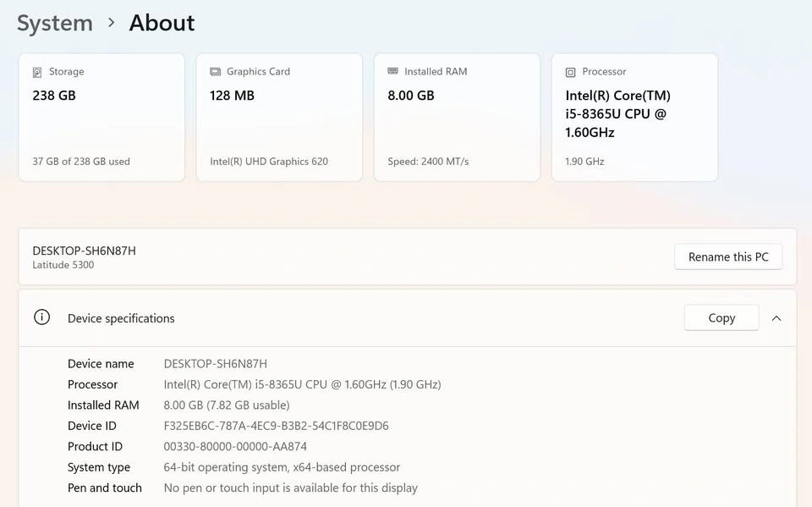The image size is (812, 507).
Task: Click the 8.00 GB Installed RAM value
Action: pyautogui.click(x=411, y=96)
